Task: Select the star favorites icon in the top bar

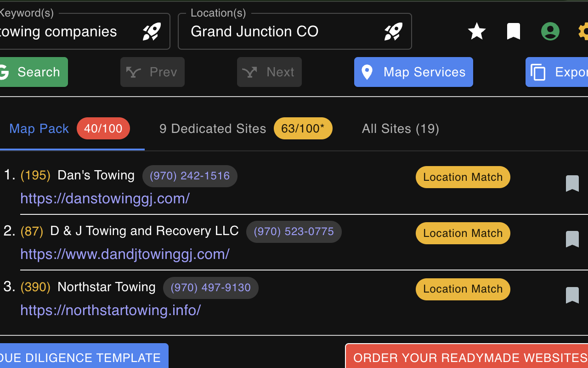Action: pyautogui.click(x=476, y=31)
